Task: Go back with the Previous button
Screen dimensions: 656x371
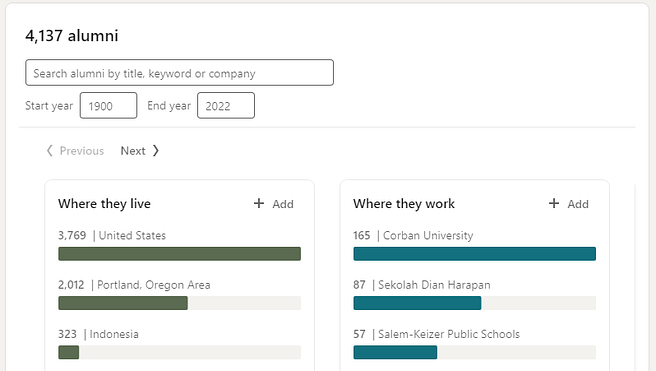Action: click(75, 151)
